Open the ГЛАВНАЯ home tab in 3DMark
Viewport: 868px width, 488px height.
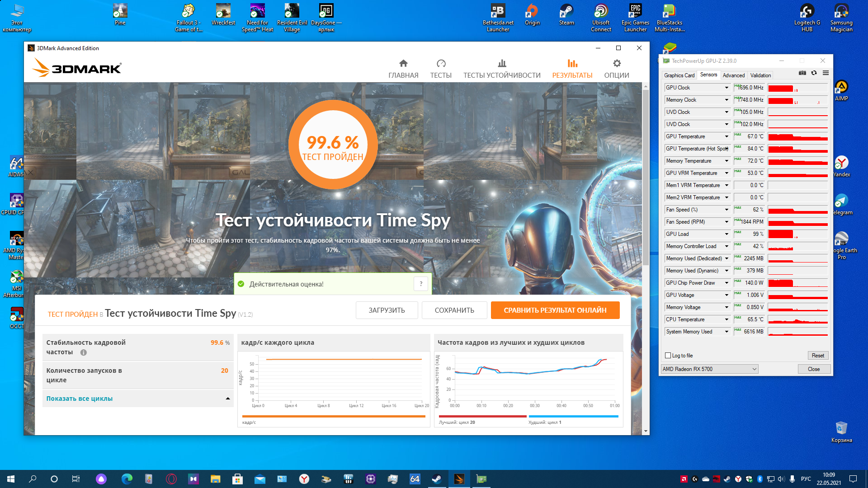pos(403,69)
